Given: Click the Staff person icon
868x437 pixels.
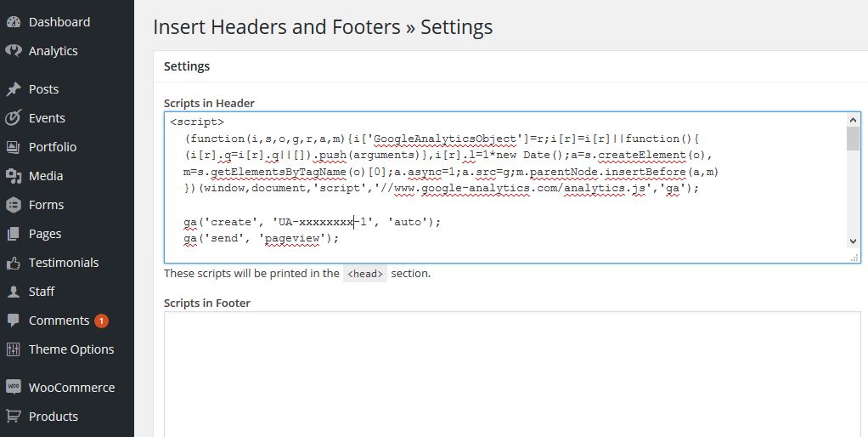Looking at the screenshot, I should 14,292.
